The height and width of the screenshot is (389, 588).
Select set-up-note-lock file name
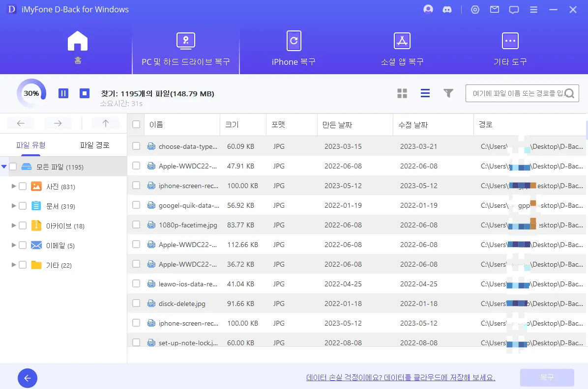[x=188, y=343]
